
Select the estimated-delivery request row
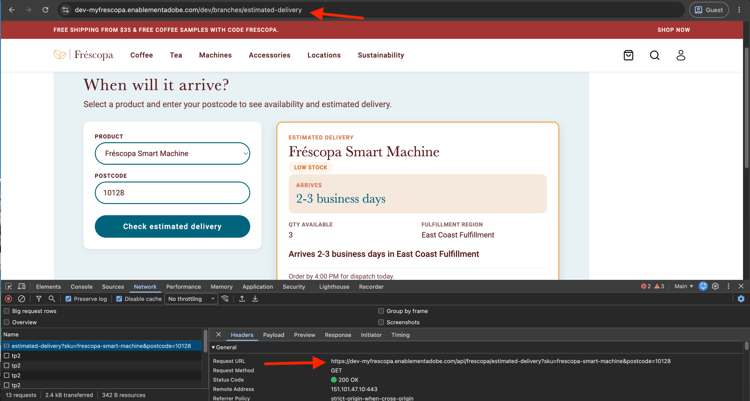point(101,345)
